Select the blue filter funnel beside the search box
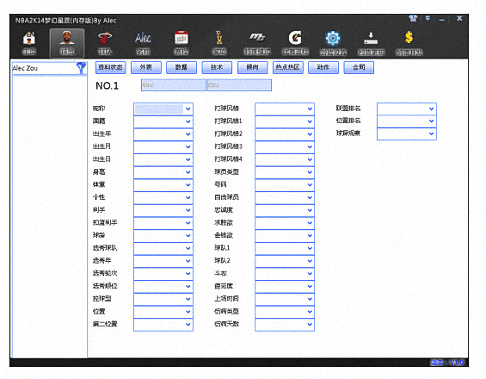This screenshot has width=486, height=379. [x=81, y=68]
